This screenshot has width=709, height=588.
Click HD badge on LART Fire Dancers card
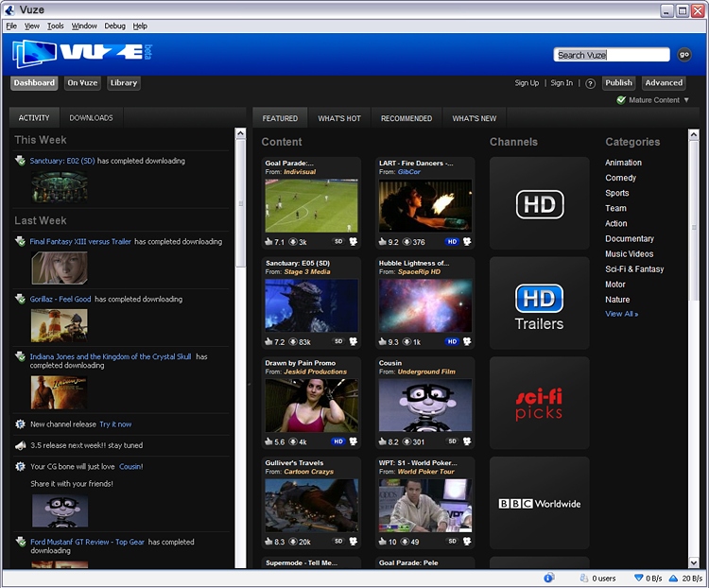click(452, 241)
